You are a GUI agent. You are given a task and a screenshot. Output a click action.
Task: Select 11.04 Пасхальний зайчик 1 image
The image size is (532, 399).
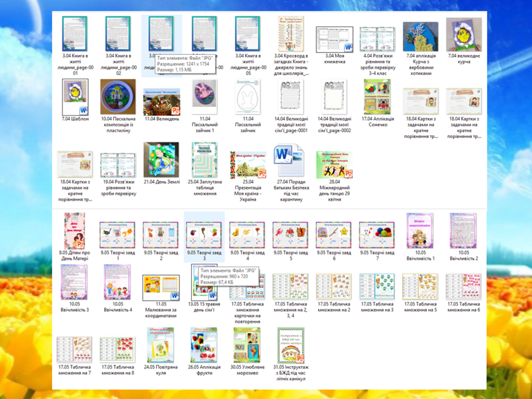(204, 97)
